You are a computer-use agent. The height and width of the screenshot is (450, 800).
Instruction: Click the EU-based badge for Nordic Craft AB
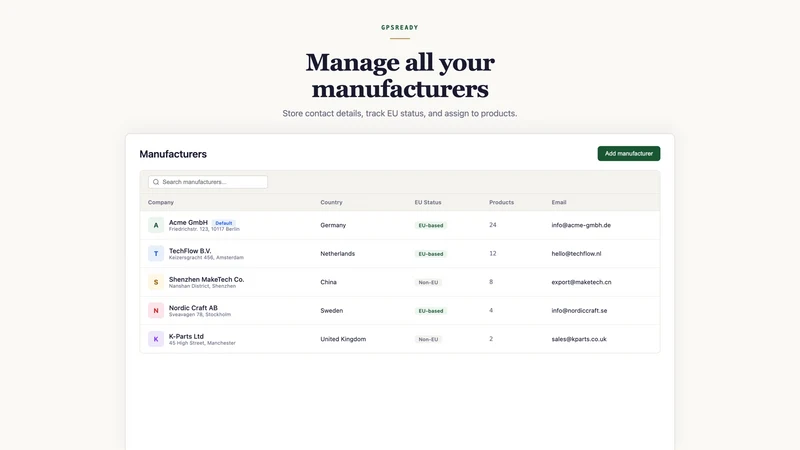[x=431, y=311]
